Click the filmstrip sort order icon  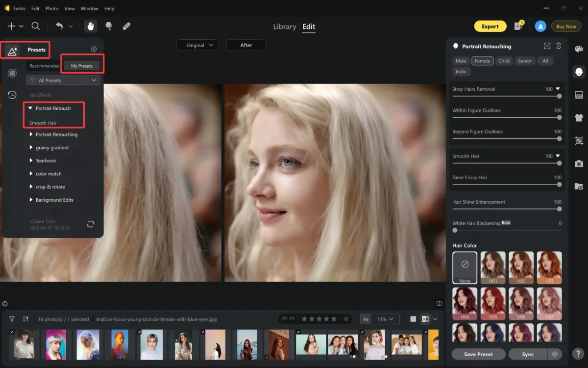[x=25, y=319]
